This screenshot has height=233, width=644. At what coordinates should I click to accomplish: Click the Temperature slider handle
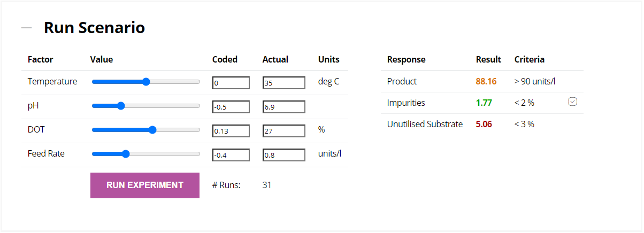[x=146, y=82]
